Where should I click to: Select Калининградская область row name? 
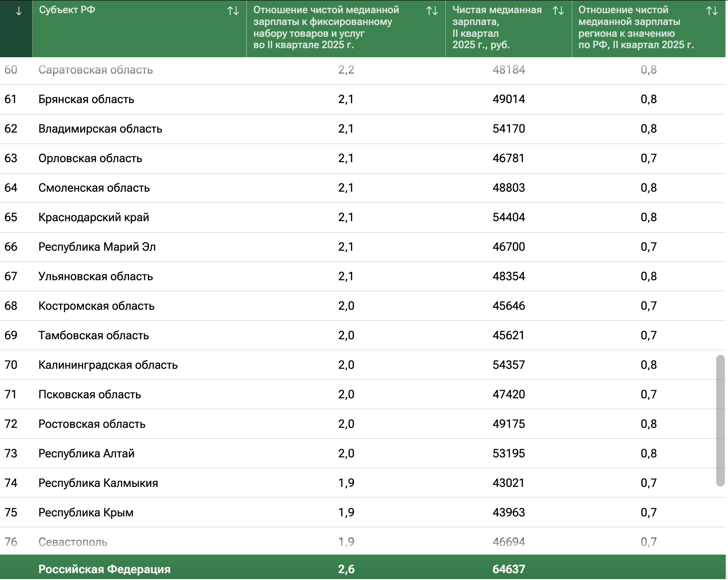coord(108,365)
